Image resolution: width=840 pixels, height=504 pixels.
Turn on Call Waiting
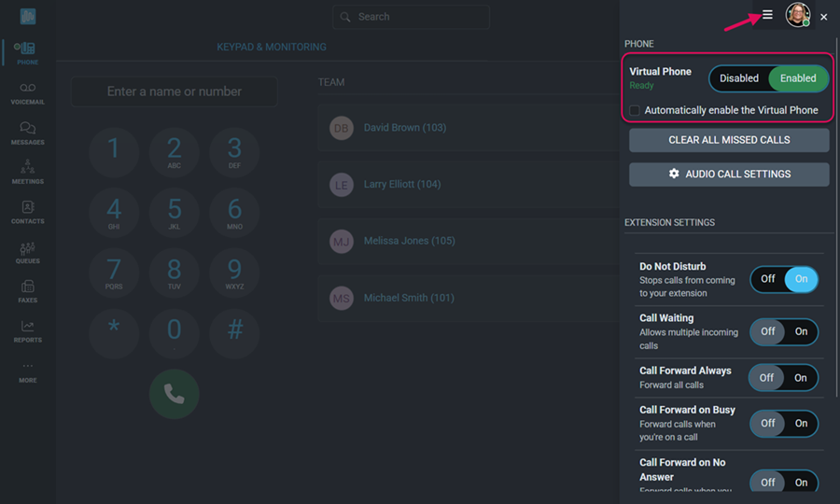(x=801, y=331)
